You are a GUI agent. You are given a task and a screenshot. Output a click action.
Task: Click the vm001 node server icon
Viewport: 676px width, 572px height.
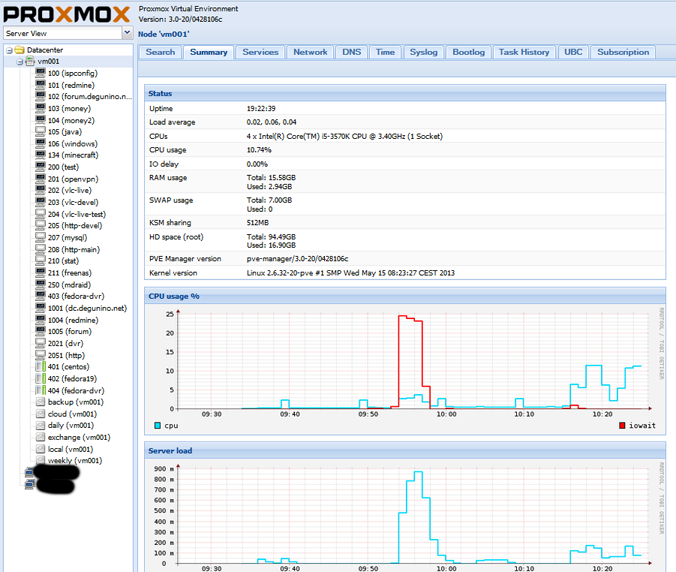click(x=30, y=61)
